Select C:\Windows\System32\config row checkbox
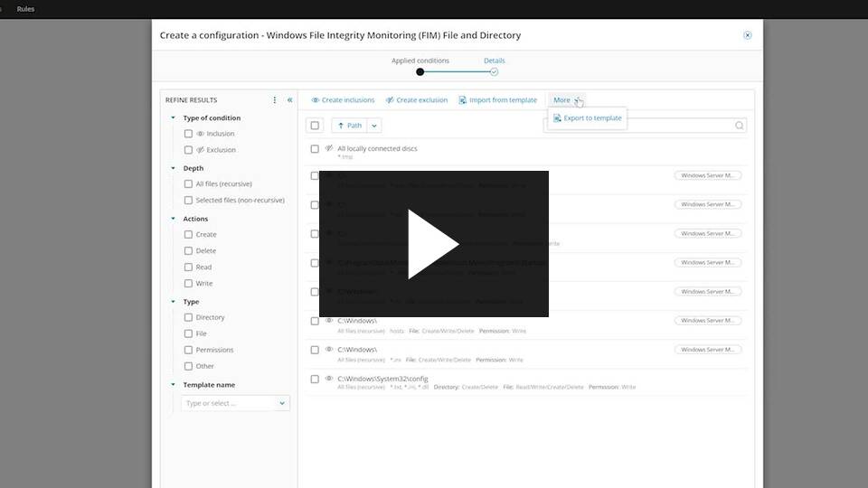Image resolution: width=868 pixels, height=488 pixels. tap(315, 379)
